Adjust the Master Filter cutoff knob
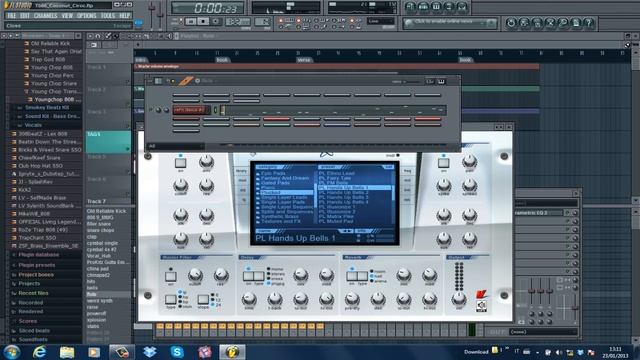Screen dimensions: 640x360 pyautogui.click(x=195, y=276)
